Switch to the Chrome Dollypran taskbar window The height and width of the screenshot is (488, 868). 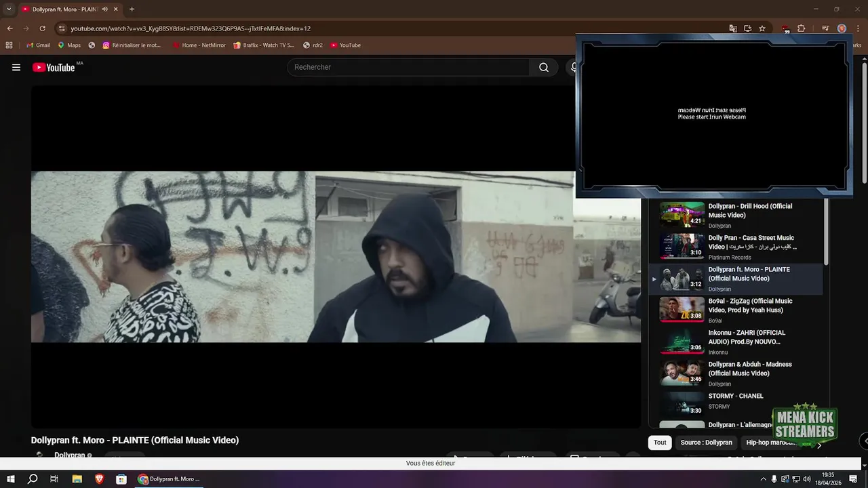click(170, 479)
